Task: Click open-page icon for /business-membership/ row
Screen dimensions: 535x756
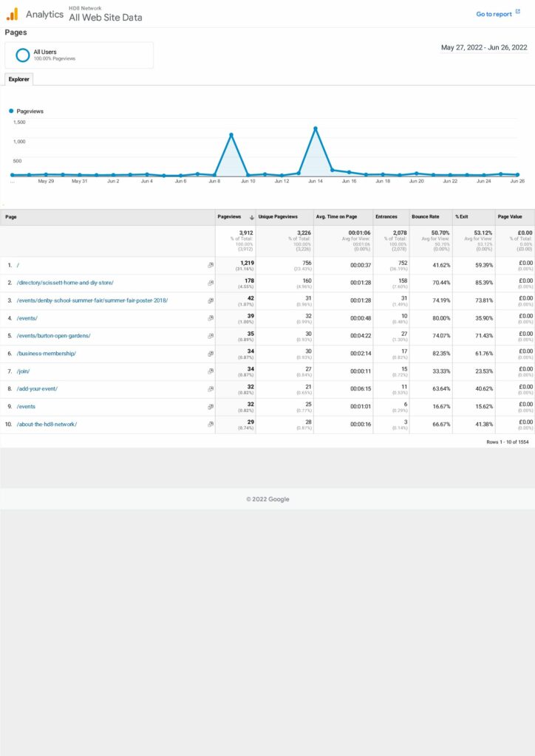Action: pos(211,354)
